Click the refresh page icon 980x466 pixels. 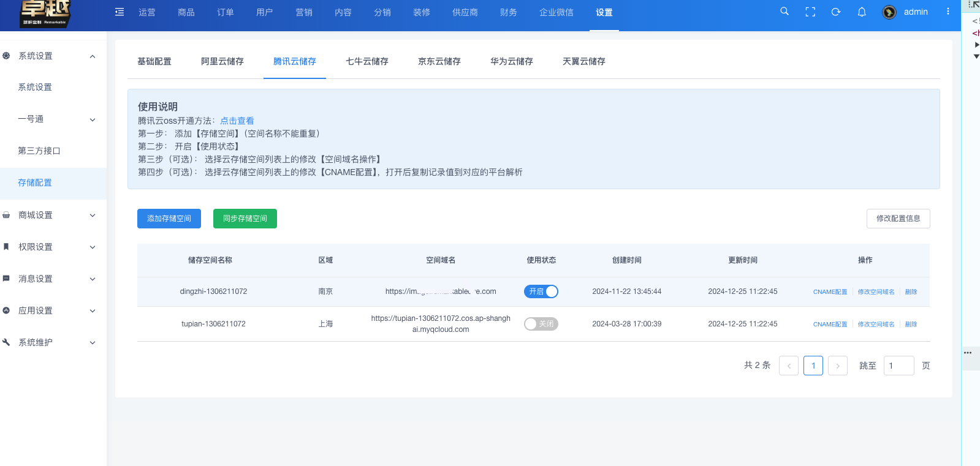click(836, 12)
